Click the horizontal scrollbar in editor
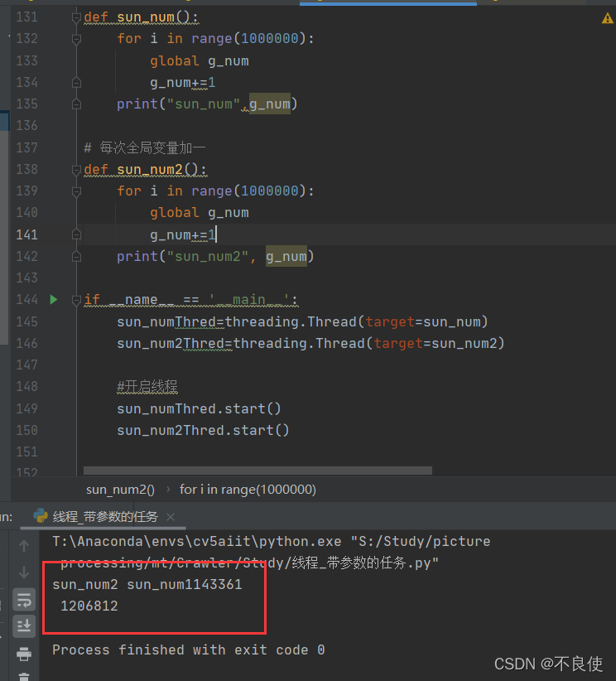 coord(257,471)
